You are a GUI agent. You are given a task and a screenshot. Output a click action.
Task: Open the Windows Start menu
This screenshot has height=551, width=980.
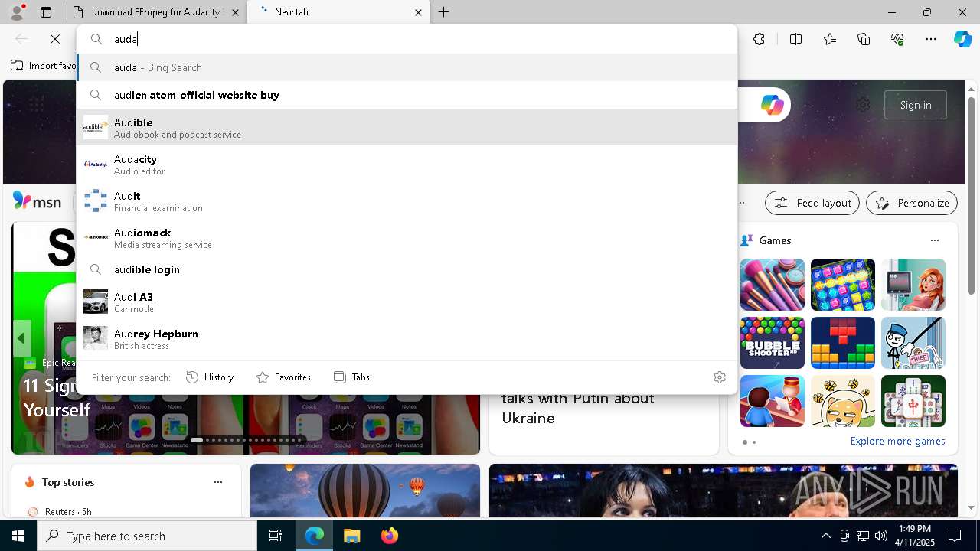click(x=18, y=536)
